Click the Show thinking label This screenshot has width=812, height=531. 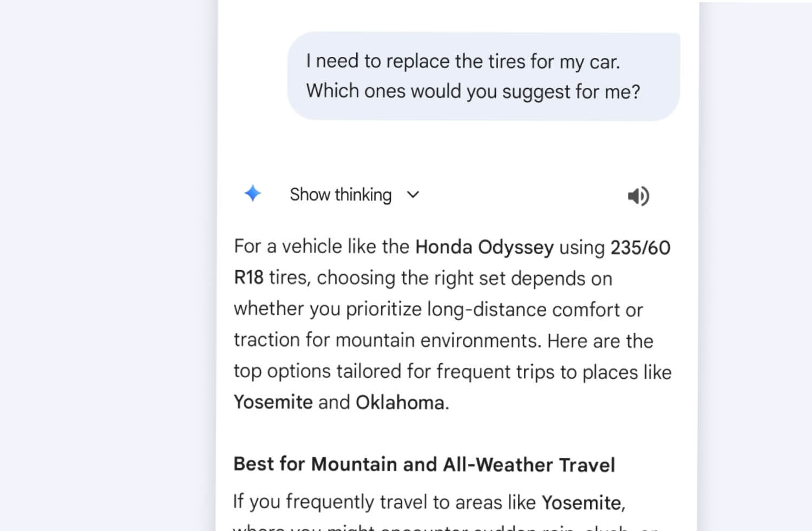tap(340, 195)
